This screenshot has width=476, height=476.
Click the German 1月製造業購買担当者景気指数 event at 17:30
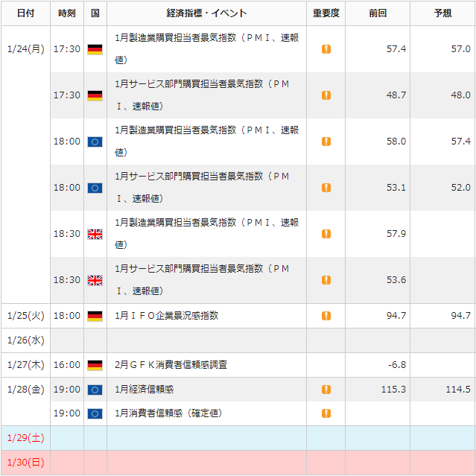pyautogui.click(x=207, y=49)
